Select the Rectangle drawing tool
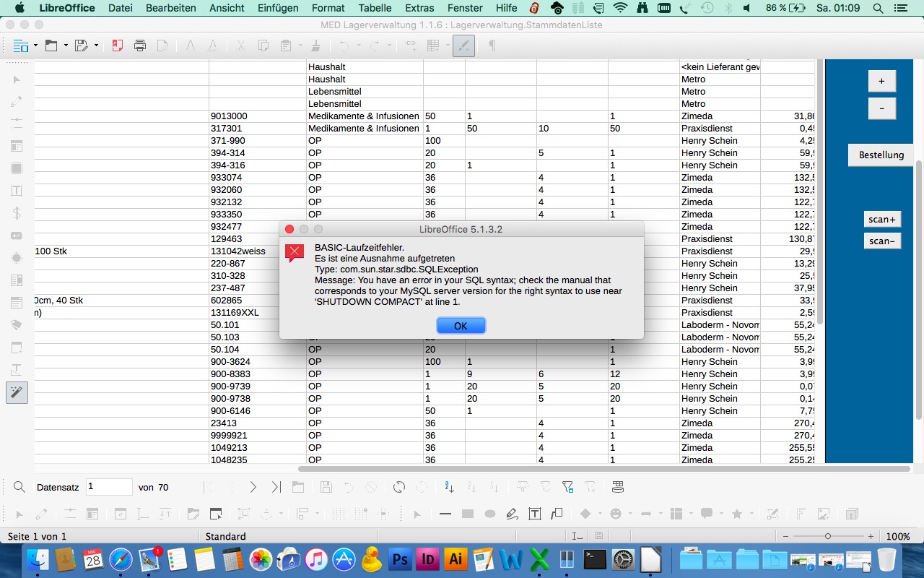924x578 pixels. 468,514
